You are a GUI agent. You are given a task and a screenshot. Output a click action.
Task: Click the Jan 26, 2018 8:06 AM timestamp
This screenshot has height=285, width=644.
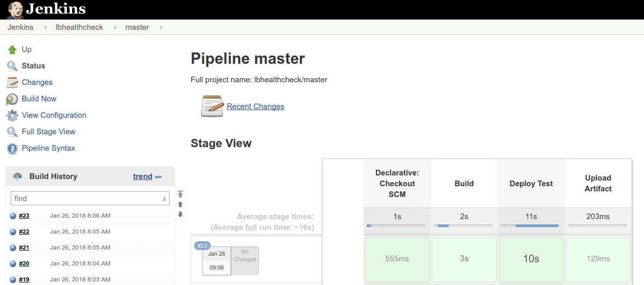(80, 216)
